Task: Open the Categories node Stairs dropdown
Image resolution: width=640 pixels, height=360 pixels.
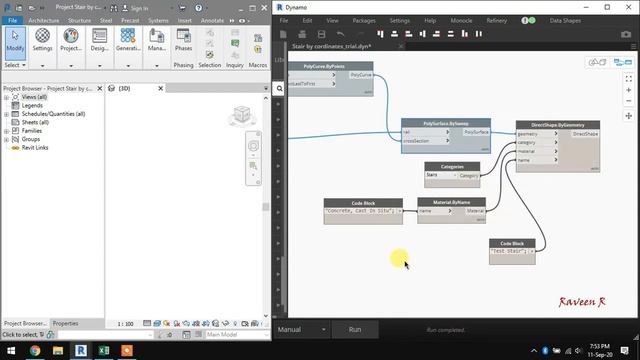Action: [441, 175]
